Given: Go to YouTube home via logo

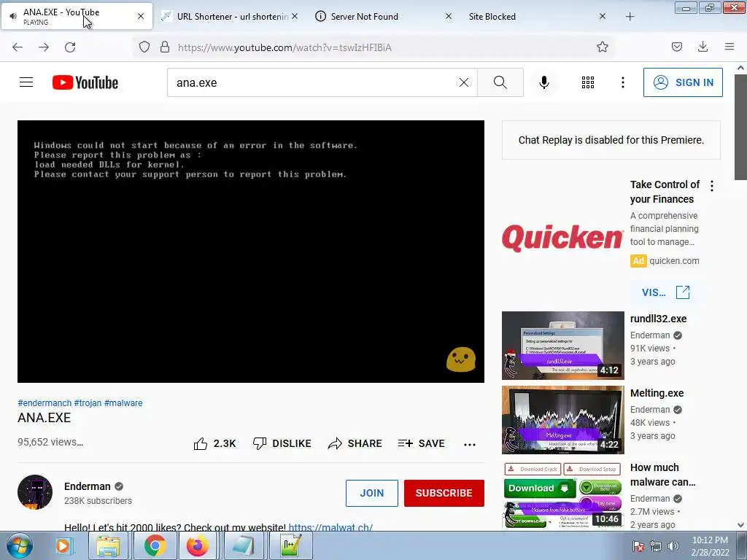Looking at the screenshot, I should tap(85, 82).
